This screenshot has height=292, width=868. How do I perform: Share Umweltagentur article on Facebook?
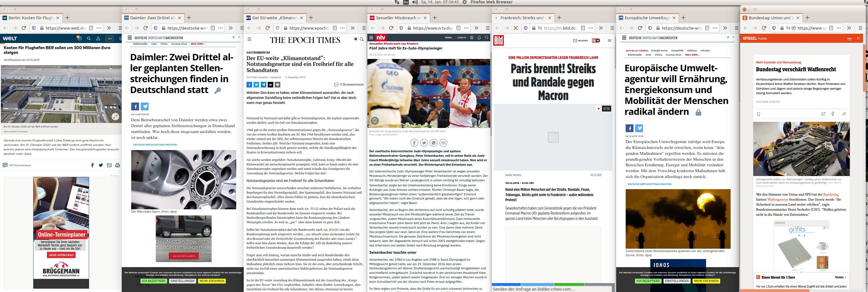click(630, 128)
